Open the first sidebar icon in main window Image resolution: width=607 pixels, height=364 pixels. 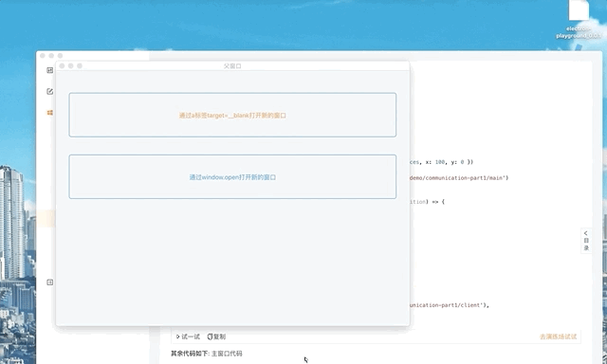[x=50, y=70]
